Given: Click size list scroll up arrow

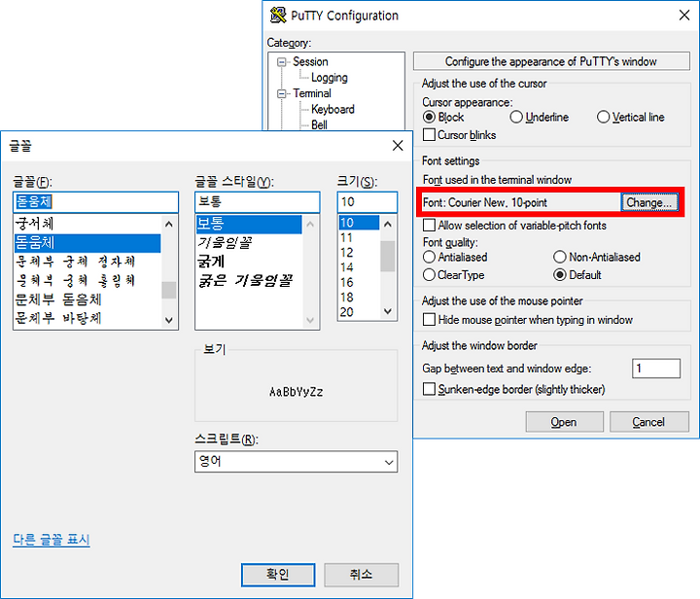Looking at the screenshot, I should (x=388, y=224).
